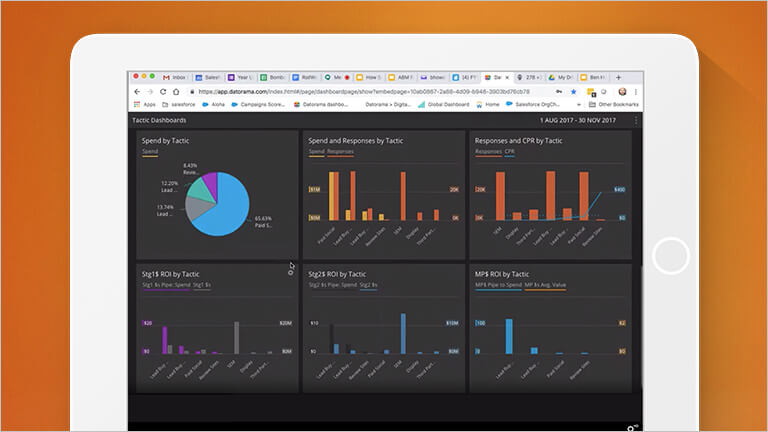
Task: Open Global Dashboard bookmark
Action: (x=444, y=104)
